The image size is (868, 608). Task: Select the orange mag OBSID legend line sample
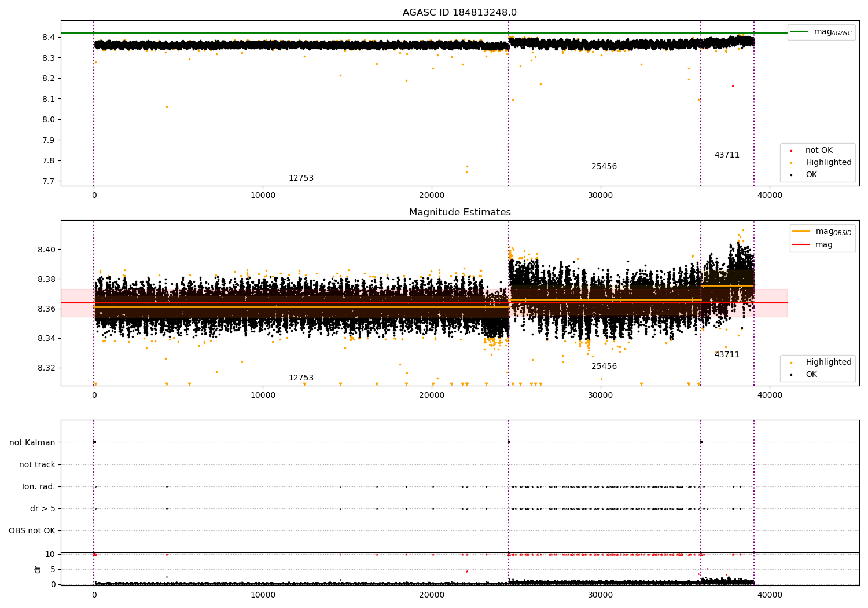801,232
